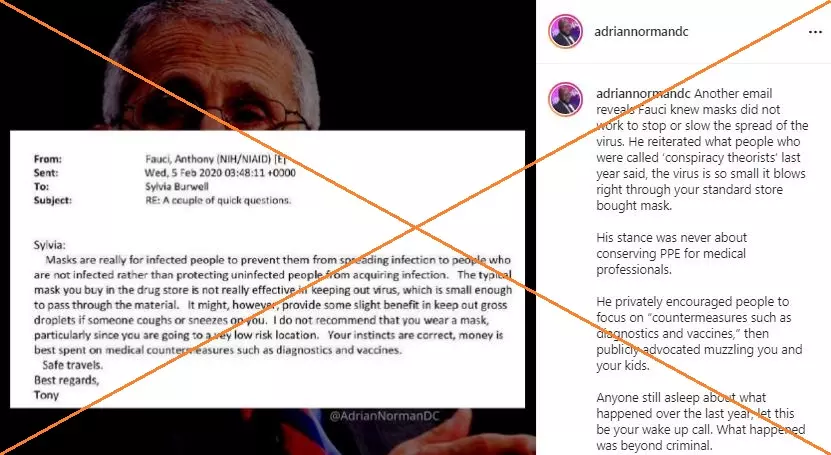The height and width of the screenshot is (455, 831).
Task: Click caption paragraph starting "Anyone still asleep"
Action: point(701,421)
